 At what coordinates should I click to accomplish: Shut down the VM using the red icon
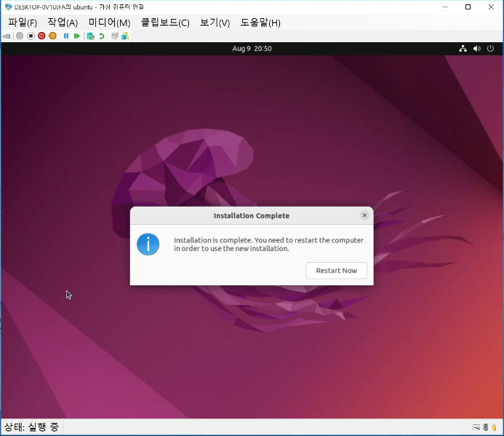coord(41,36)
